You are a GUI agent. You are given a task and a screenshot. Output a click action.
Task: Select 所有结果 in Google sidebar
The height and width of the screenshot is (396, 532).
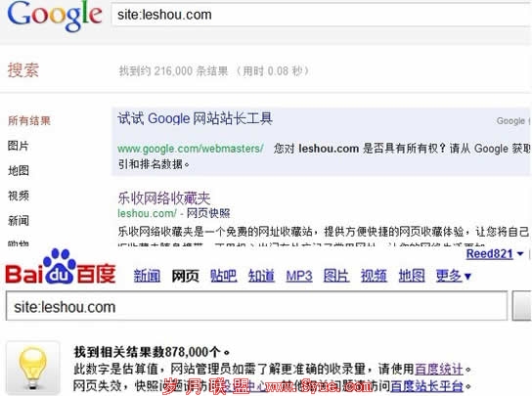pyautogui.click(x=29, y=121)
